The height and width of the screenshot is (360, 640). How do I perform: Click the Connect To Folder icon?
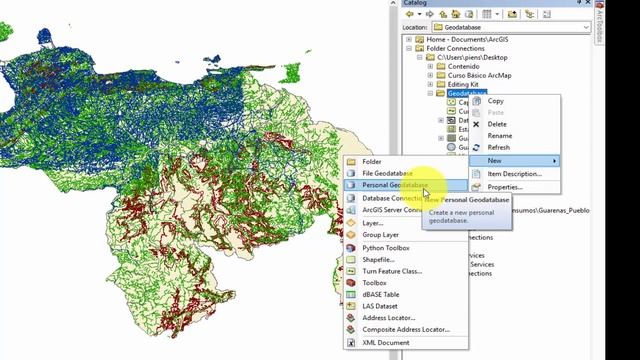(512, 14)
